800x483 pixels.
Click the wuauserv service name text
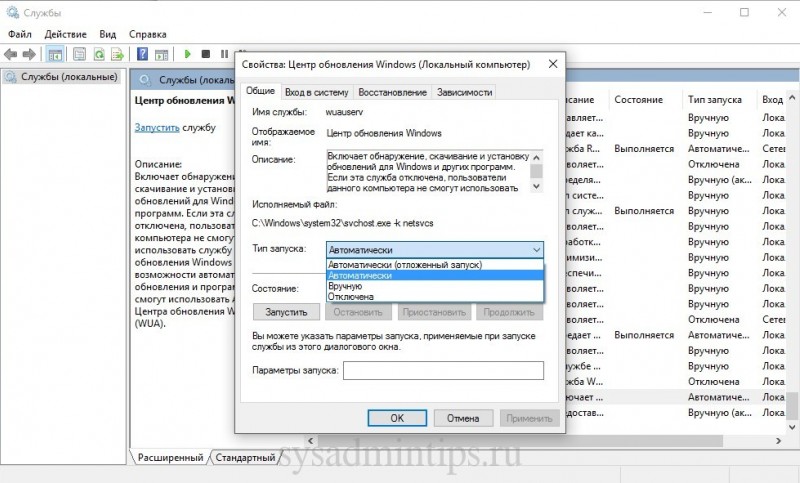click(x=344, y=112)
